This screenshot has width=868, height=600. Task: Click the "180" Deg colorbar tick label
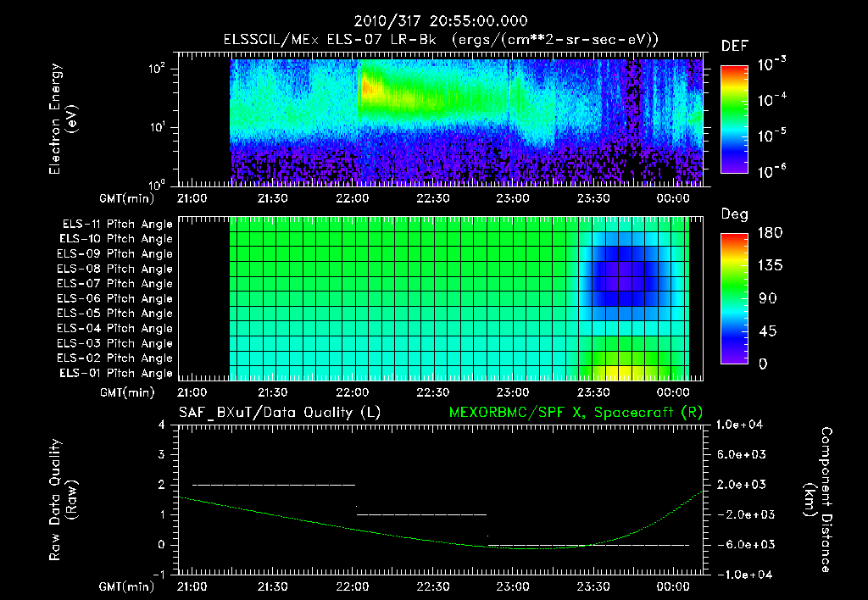click(770, 233)
